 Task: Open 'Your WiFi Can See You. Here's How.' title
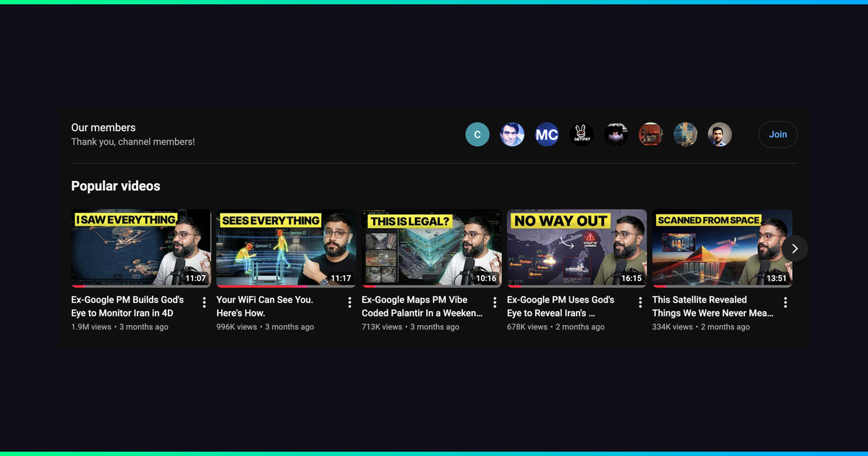[x=265, y=306]
